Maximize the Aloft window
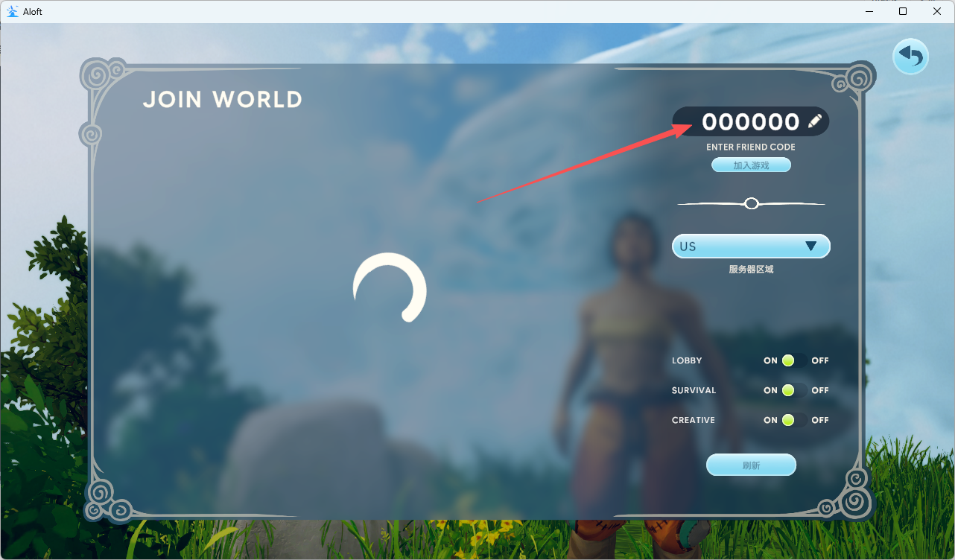Image resolution: width=955 pixels, height=560 pixels. click(x=903, y=11)
